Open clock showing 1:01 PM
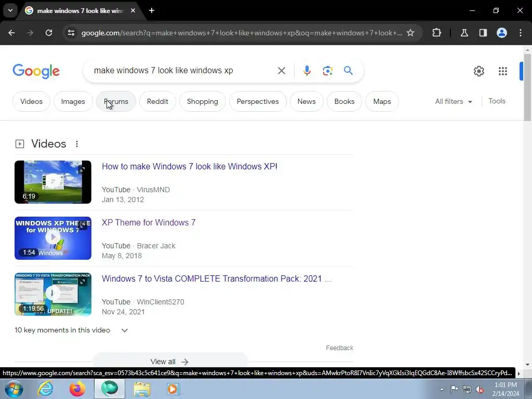Image resolution: width=532 pixels, height=399 pixels. click(506, 389)
